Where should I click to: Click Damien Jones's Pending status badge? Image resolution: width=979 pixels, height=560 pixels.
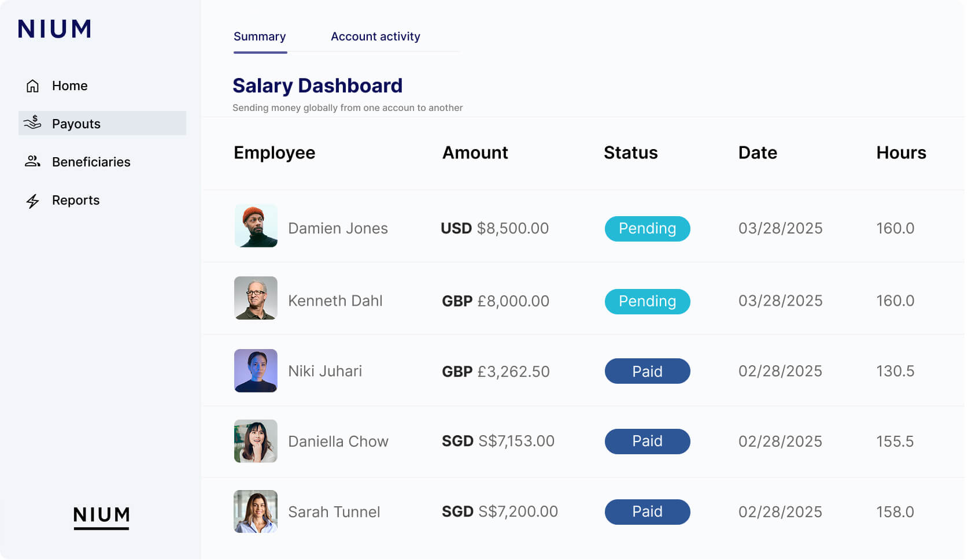click(x=647, y=228)
